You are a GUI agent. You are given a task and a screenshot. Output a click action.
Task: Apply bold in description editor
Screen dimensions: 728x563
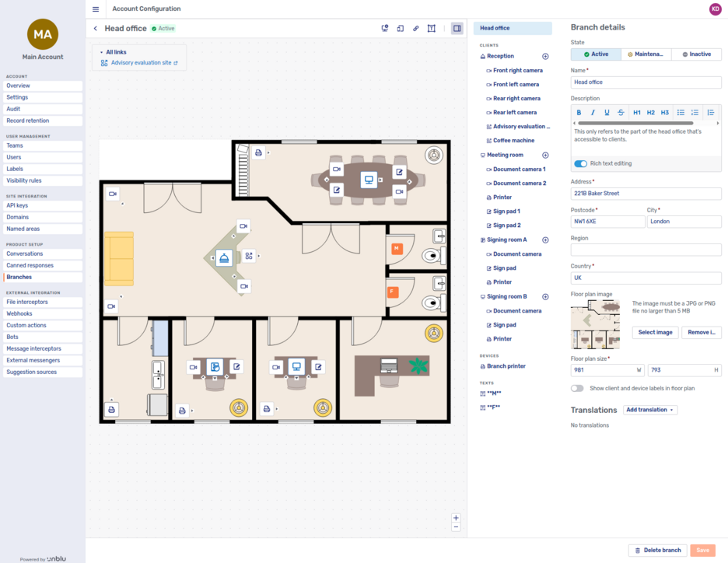(579, 112)
